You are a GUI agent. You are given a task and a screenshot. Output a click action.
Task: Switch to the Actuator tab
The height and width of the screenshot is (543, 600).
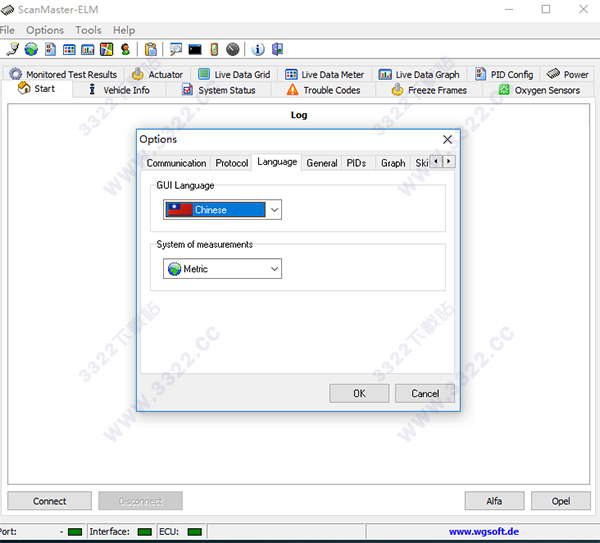point(158,74)
